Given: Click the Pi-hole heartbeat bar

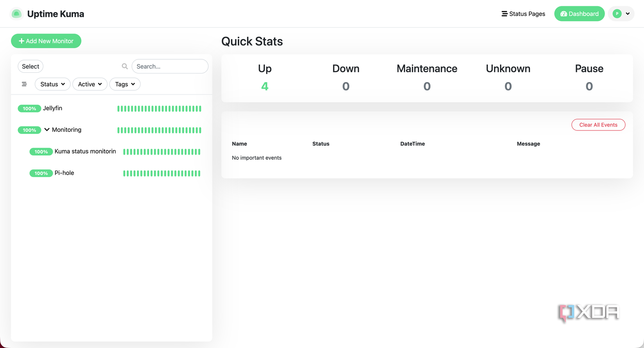Looking at the screenshot, I should coord(162,173).
